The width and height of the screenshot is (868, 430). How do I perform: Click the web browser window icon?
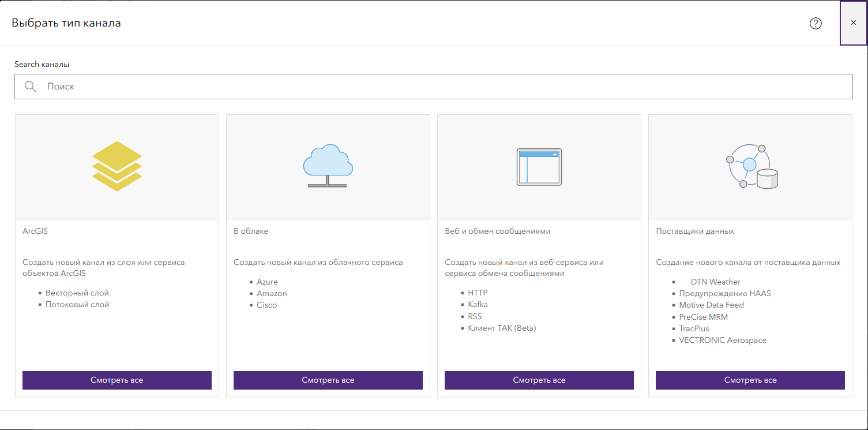point(539,167)
